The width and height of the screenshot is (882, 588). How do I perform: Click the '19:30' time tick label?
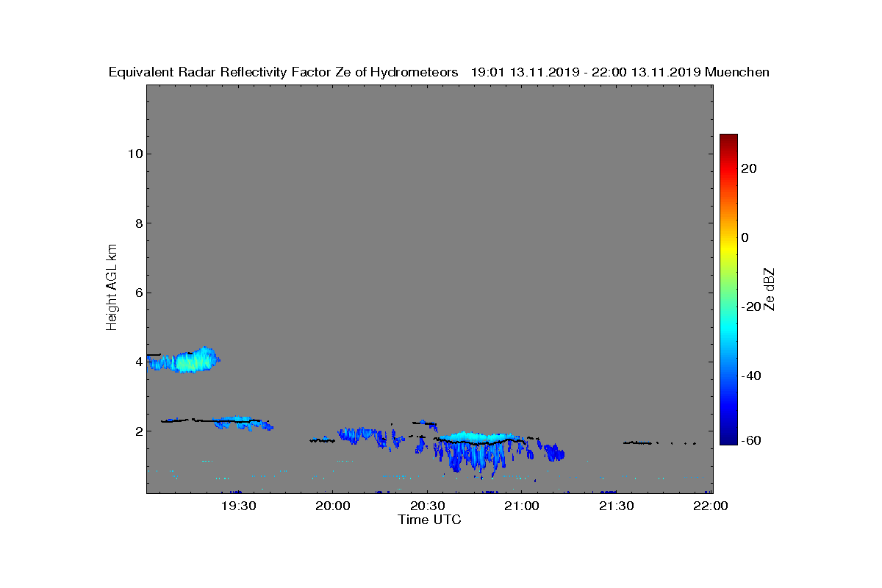click(238, 506)
